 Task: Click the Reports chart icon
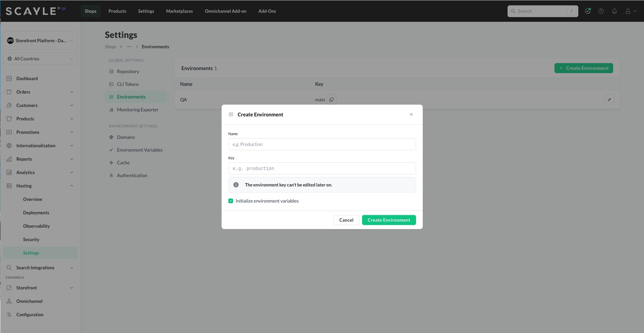(x=9, y=159)
